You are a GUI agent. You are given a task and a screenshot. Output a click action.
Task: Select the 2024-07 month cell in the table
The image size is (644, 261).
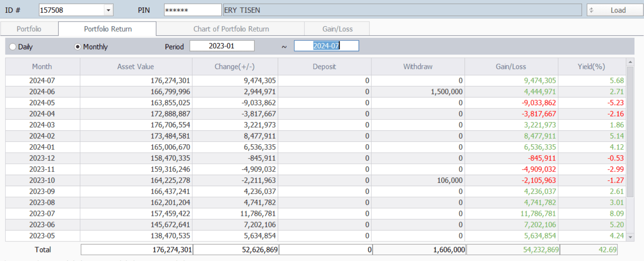(x=42, y=81)
